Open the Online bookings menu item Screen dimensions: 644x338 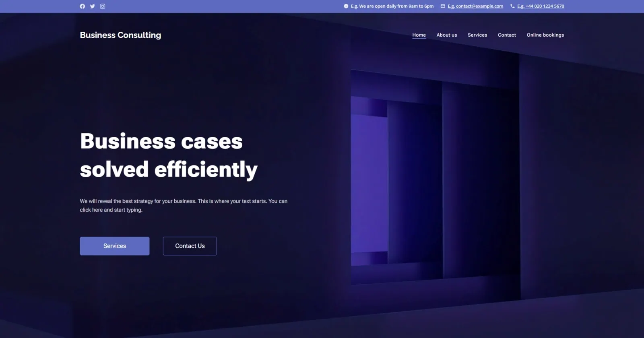pyautogui.click(x=545, y=35)
